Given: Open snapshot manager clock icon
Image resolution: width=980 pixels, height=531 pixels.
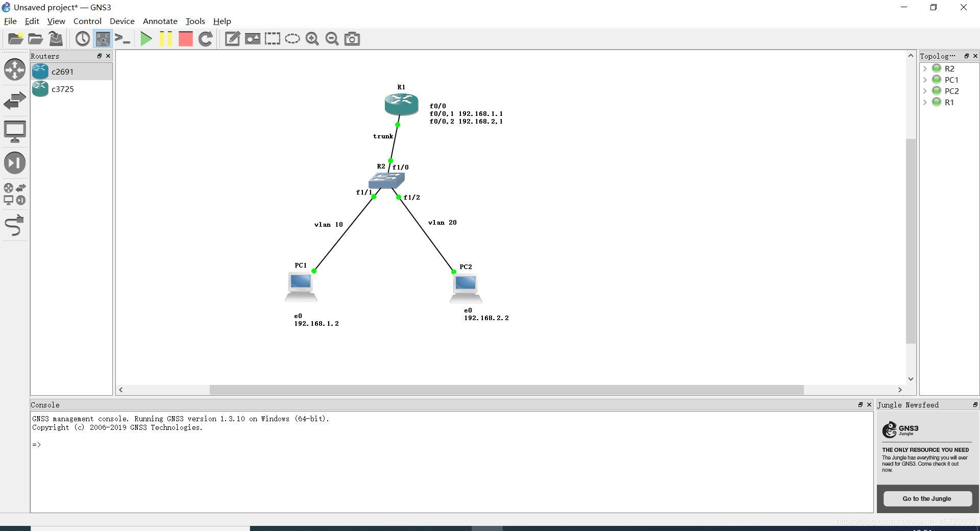Looking at the screenshot, I should (x=82, y=39).
